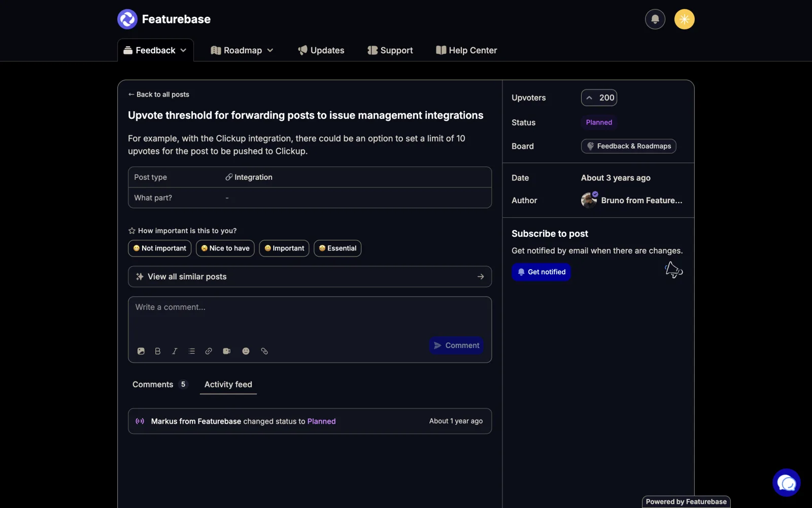Insert a link in the comment
This screenshot has height=508, width=812.
point(209,351)
